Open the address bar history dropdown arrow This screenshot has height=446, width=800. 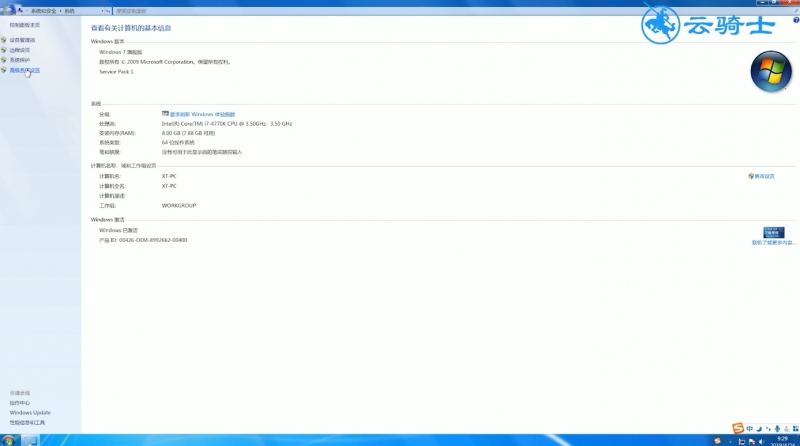pos(103,11)
